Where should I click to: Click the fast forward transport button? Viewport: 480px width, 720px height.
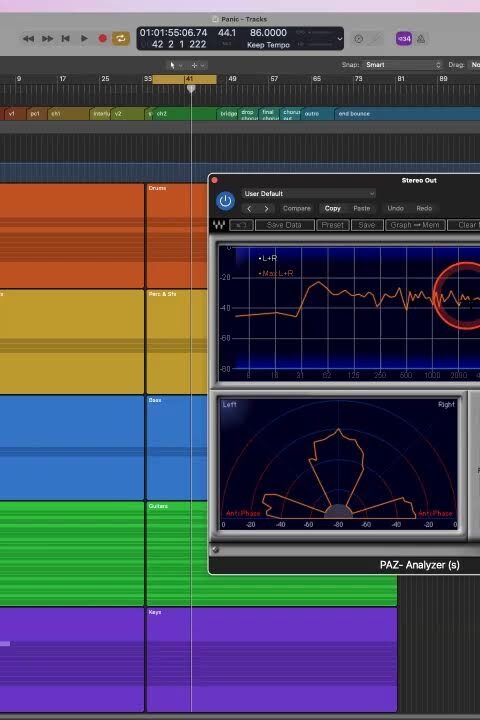[x=47, y=39]
